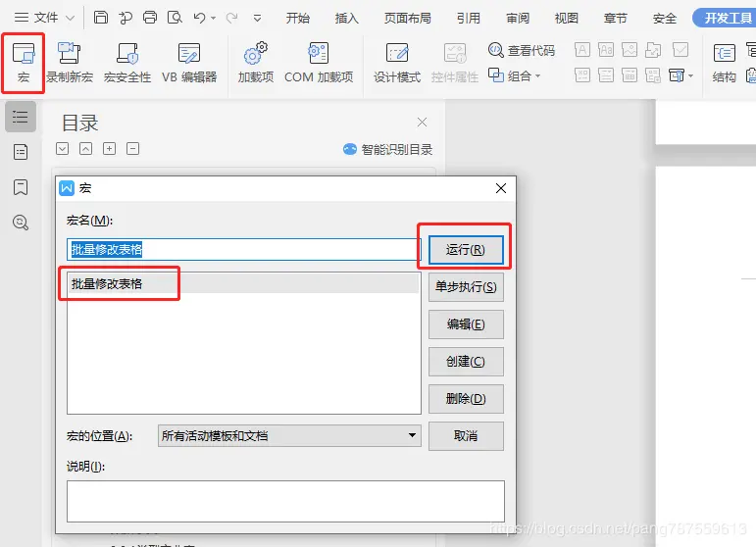Switch to the 安全 tab
This screenshot has height=547, width=756.
665,18
